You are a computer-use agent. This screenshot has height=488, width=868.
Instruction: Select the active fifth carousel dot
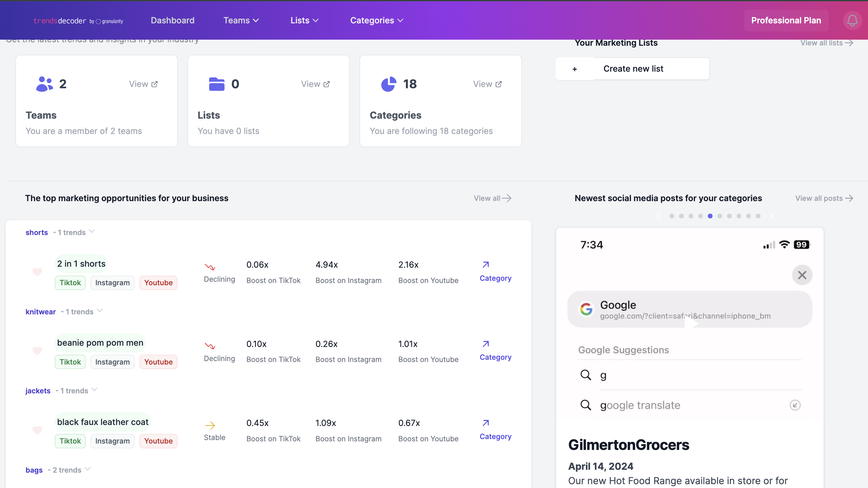[710, 216]
